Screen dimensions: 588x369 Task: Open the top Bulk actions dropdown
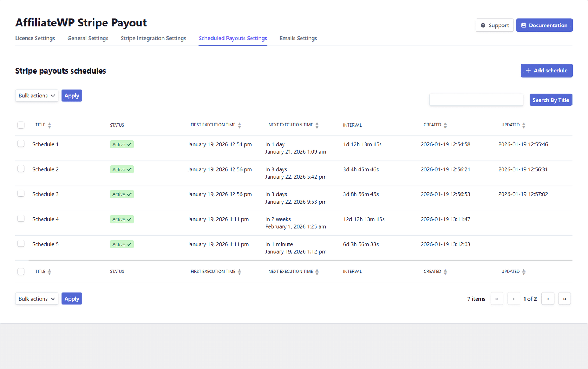(37, 96)
